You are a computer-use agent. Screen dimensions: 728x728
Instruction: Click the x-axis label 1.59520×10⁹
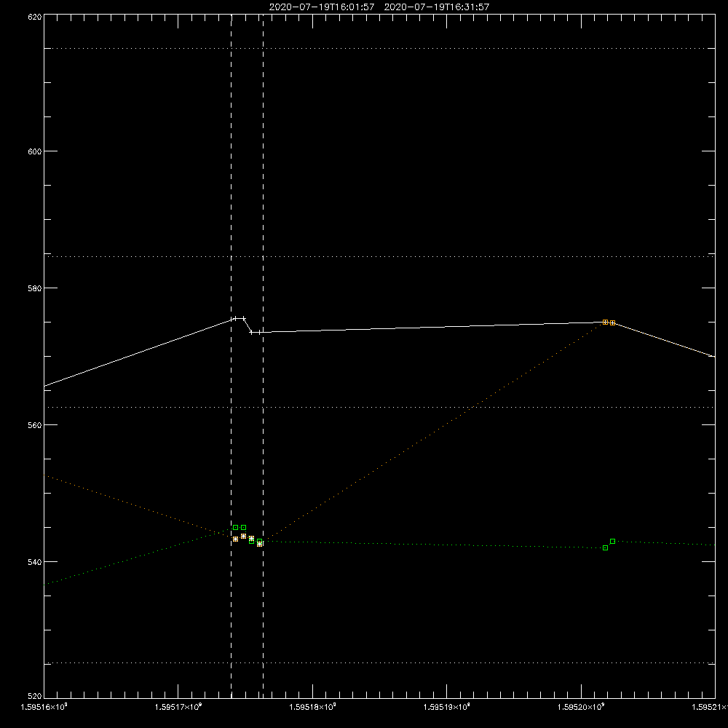[581, 707]
